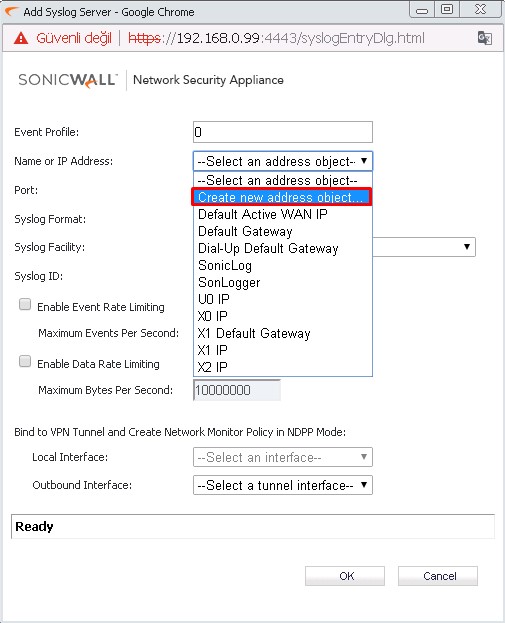505x623 pixels.
Task: Click the red not-secure warning triangle icon
Action: point(21,38)
